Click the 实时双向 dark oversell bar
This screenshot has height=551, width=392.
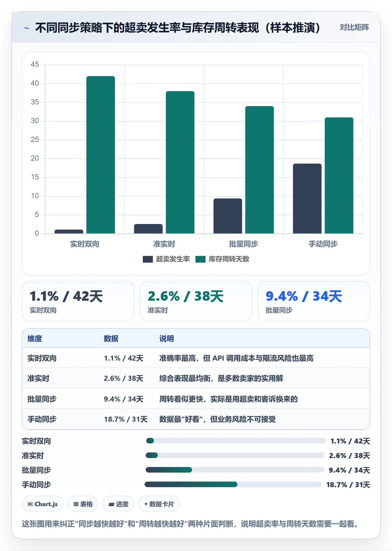click(x=69, y=232)
